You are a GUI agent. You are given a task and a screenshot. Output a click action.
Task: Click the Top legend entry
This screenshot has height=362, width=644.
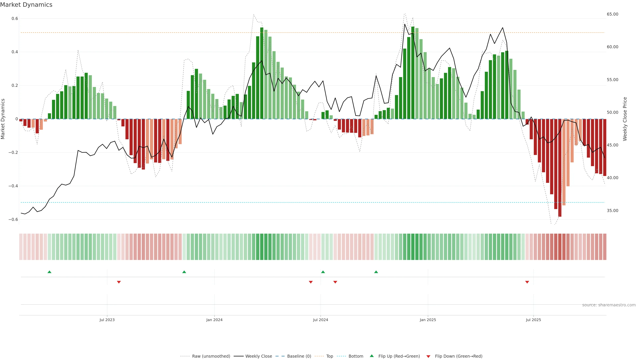coord(330,356)
